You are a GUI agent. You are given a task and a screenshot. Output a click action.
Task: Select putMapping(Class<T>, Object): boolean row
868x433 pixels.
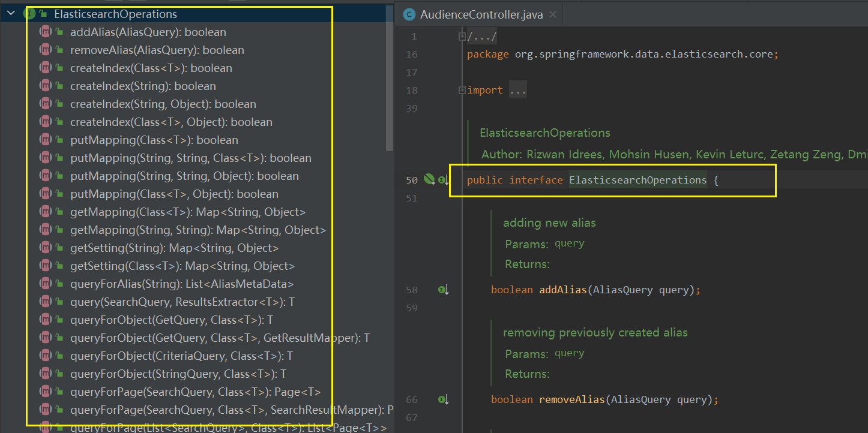pos(174,194)
